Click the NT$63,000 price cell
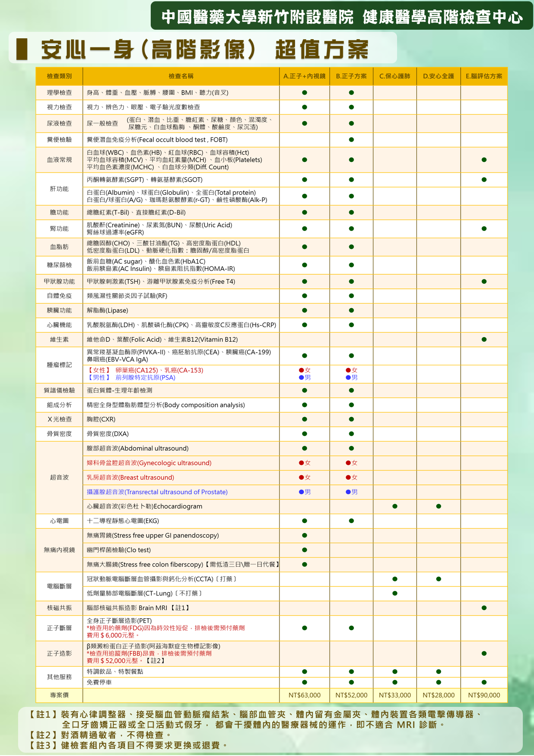Viewport: 534px width, 756px height. [304, 695]
